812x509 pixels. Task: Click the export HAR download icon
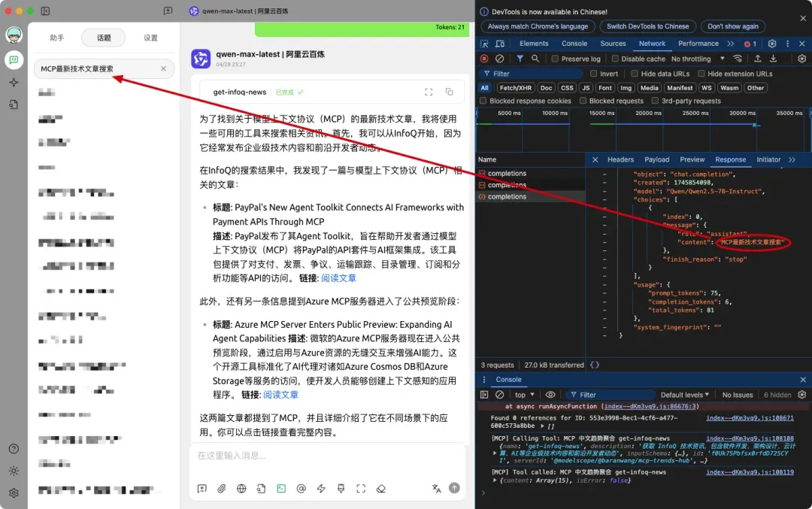[x=773, y=59]
